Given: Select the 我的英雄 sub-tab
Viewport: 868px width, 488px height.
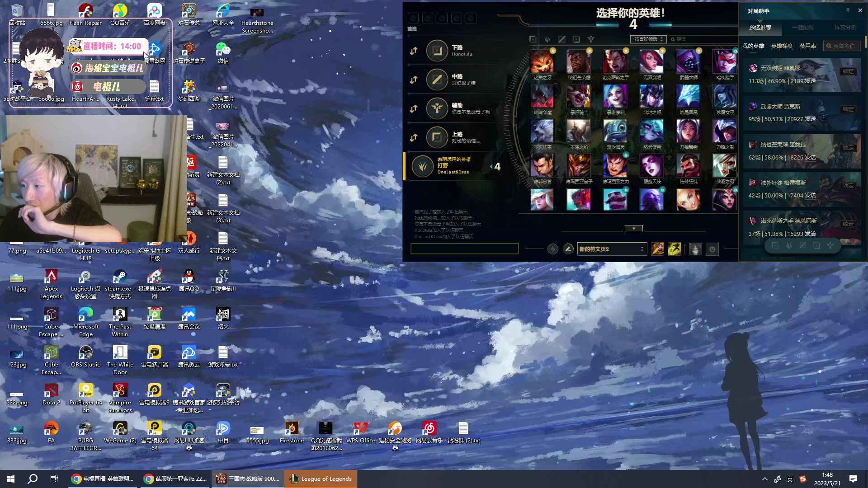Looking at the screenshot, I should [x=753, y=46].
